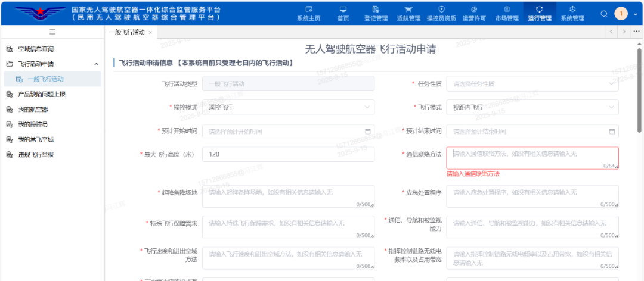Click icon beside 违规飞行举报
Screen dimensions: 644x281
(x=10, y=155)
